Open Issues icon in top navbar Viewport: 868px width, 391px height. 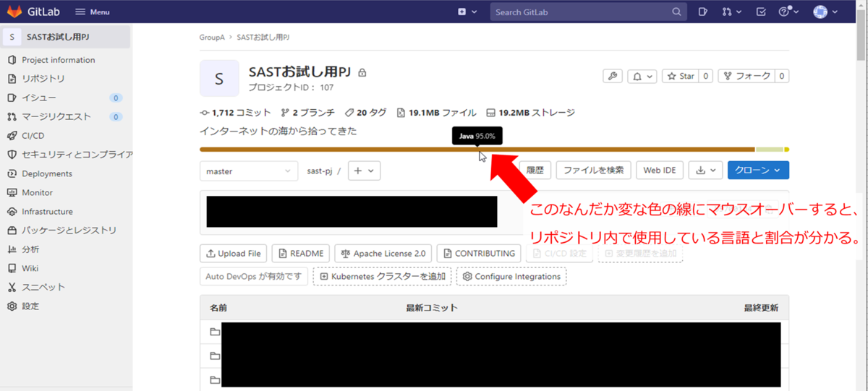click(702, 12)
